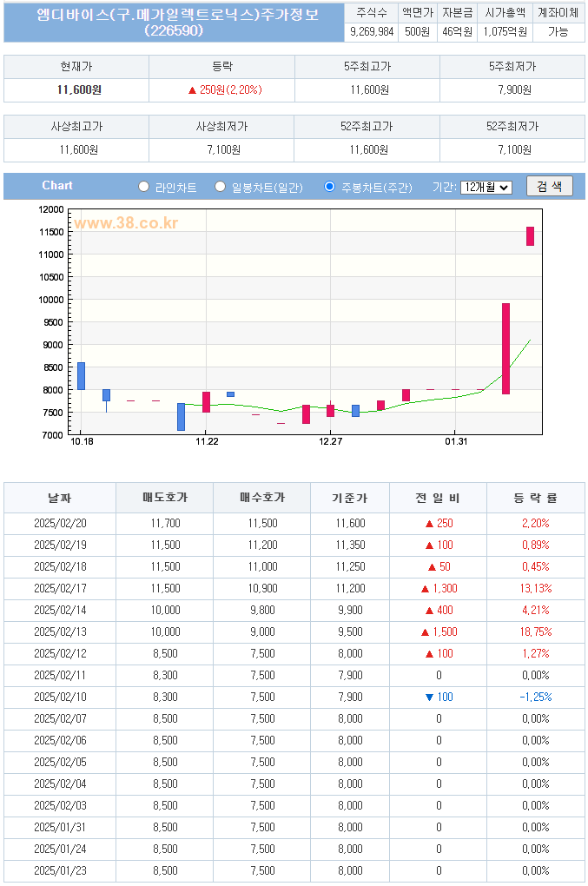Click the 액면가 value 500원

coord(418,31)
